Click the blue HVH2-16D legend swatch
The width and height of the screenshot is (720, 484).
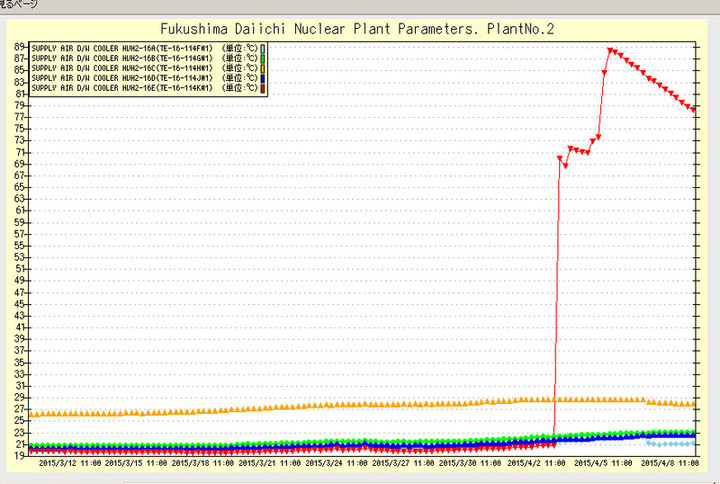coord(263,78)
